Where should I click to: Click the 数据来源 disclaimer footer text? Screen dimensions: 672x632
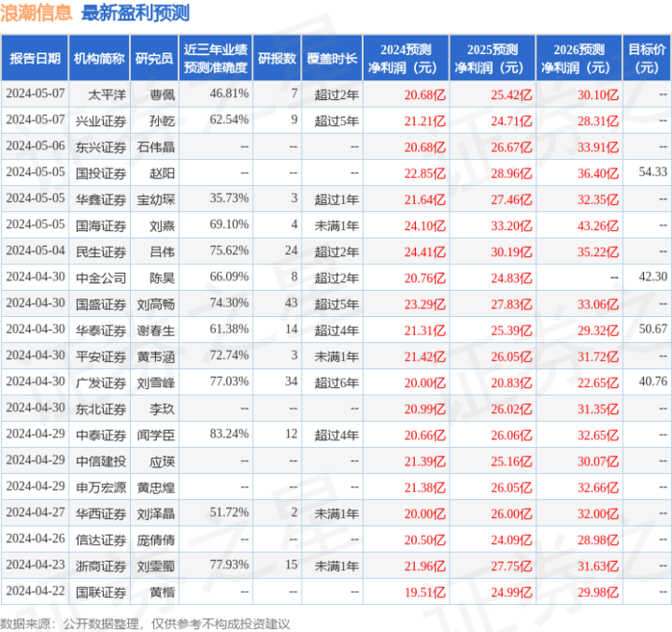145,624
